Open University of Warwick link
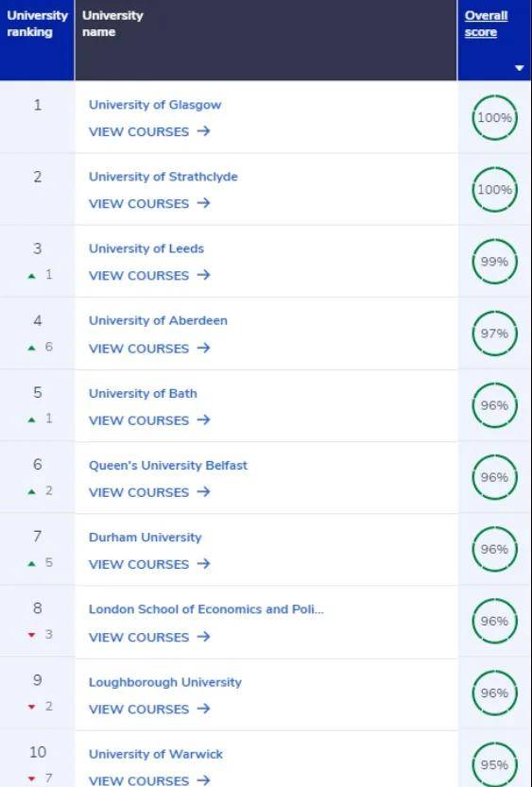The height and width of the screenshot is (787, 532). coord(156,754)
